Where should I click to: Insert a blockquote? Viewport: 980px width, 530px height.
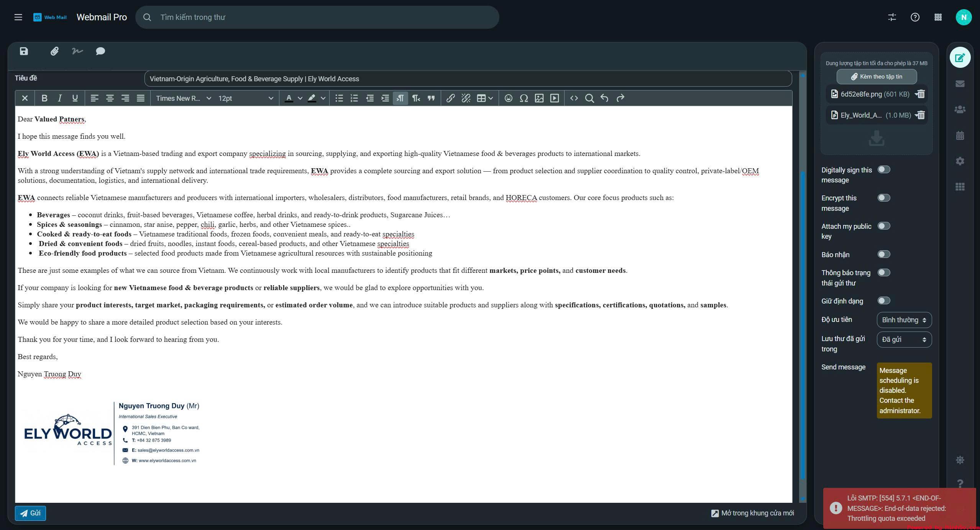pos(431,98)
